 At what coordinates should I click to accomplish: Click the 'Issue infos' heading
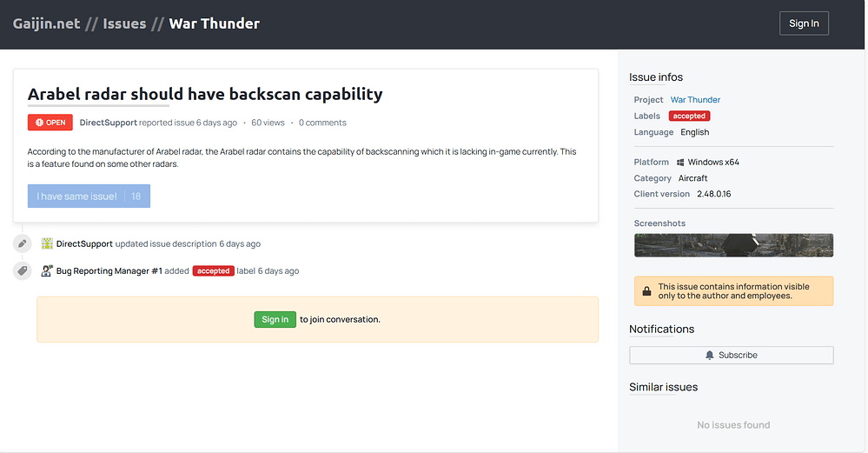[x=656, y=77]
